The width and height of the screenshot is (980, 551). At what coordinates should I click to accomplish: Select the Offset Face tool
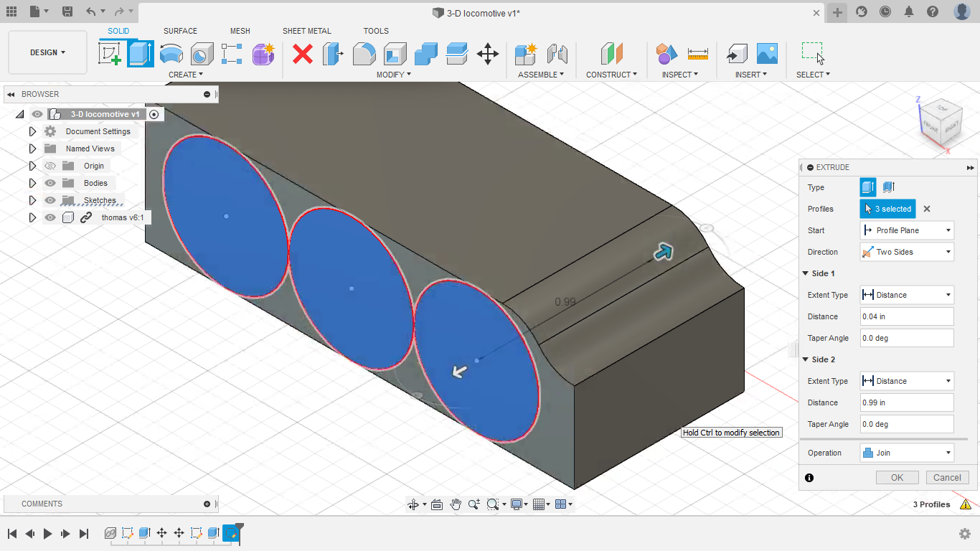pyautogui.click(x=457, y=54)
